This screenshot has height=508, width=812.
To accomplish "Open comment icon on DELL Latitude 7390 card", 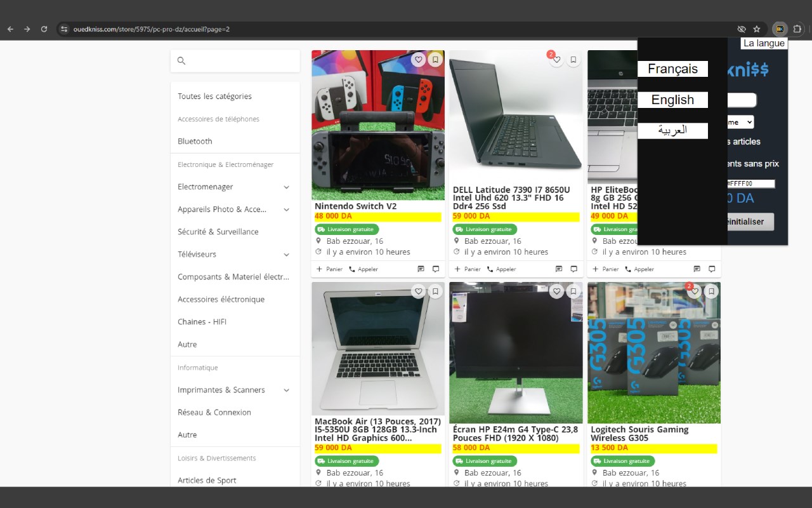I will point(573,269).
